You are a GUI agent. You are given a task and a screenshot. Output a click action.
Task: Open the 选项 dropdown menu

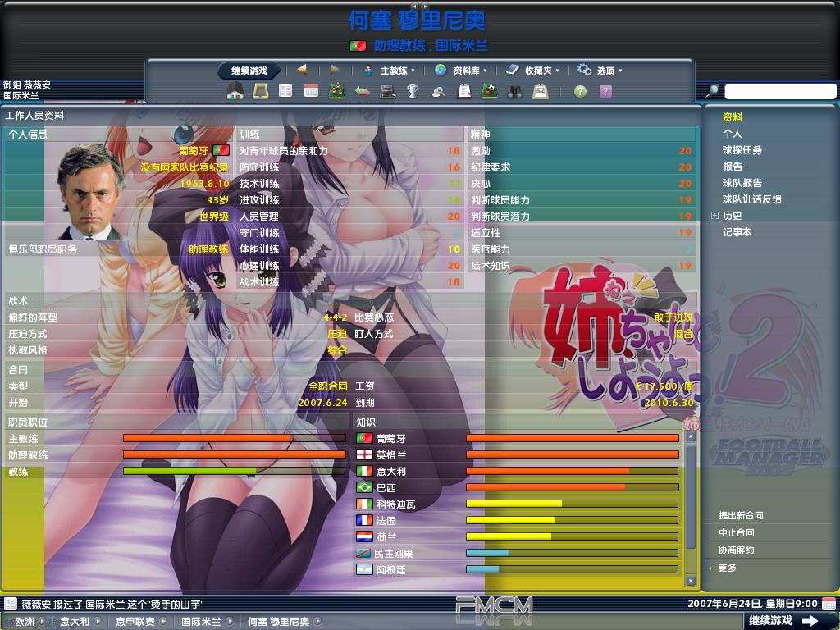click(609, 71)
